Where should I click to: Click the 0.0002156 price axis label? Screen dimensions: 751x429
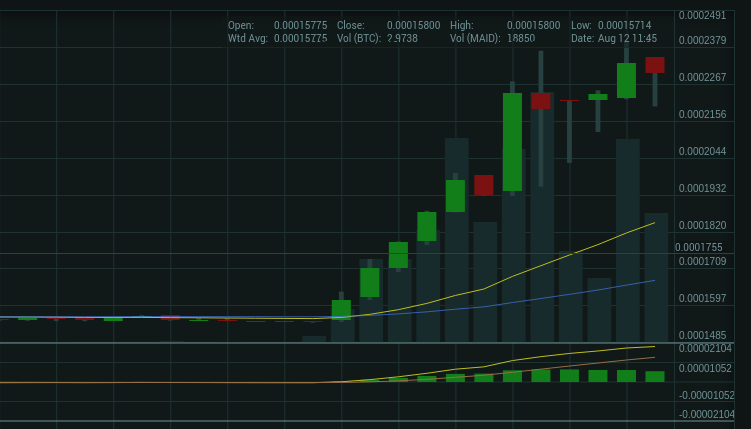tap(702, 114)
